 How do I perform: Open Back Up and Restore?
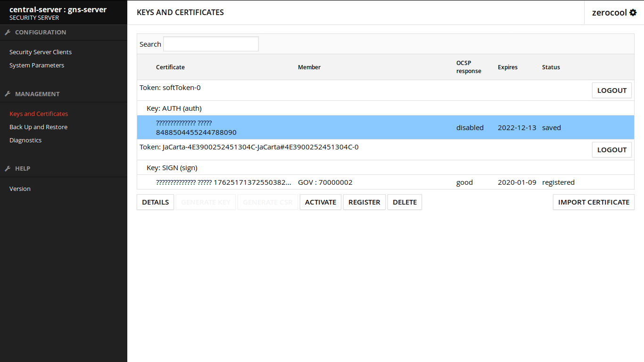coord(38,127)
